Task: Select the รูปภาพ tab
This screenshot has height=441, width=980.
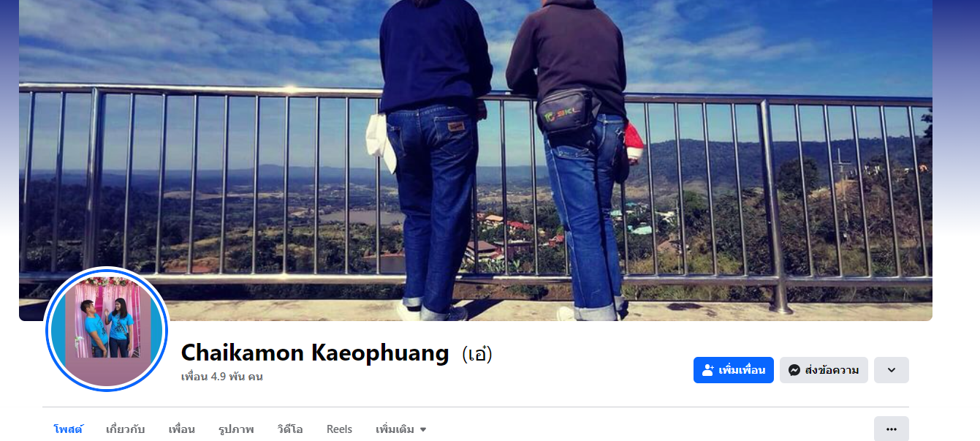Action: coord(236,429)
